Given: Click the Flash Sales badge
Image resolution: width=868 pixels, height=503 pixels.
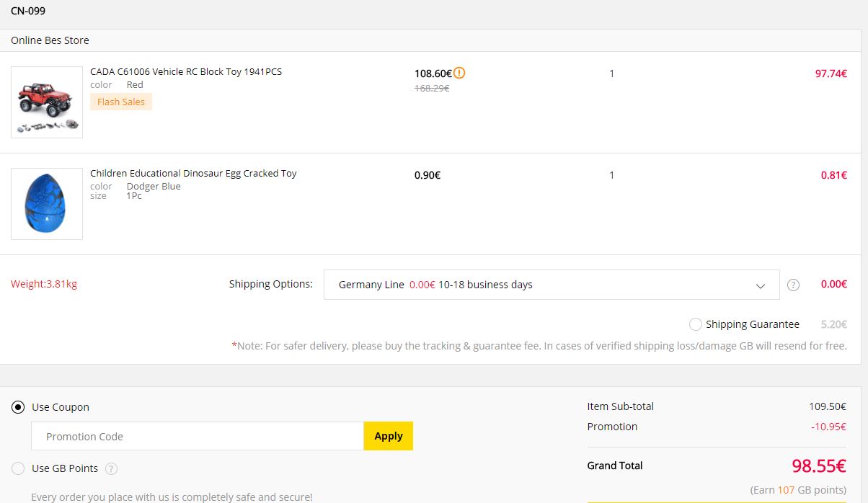Looking at the screenshot, I should click(x=121, y=102).
